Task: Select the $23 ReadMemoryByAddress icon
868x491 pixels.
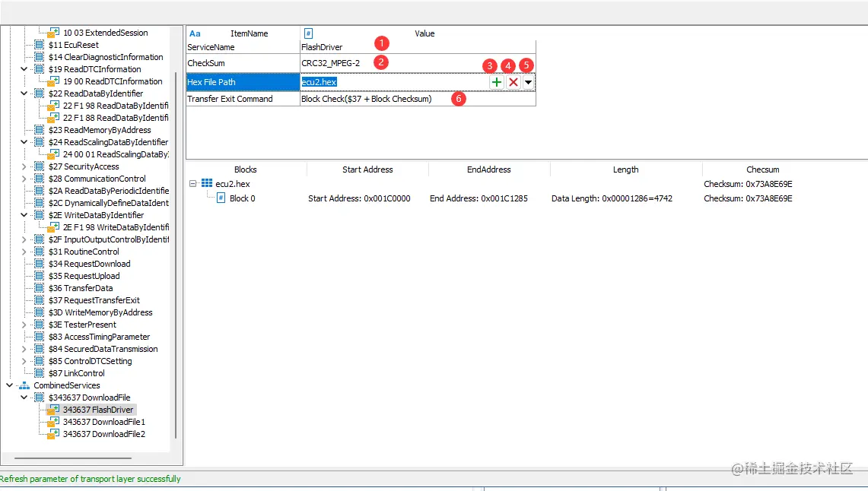Action: 40,130
